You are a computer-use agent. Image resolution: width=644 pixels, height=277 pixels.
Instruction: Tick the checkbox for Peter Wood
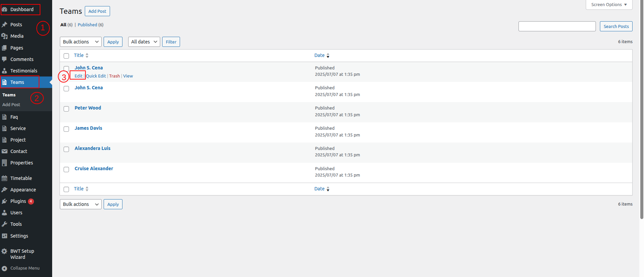66,109
